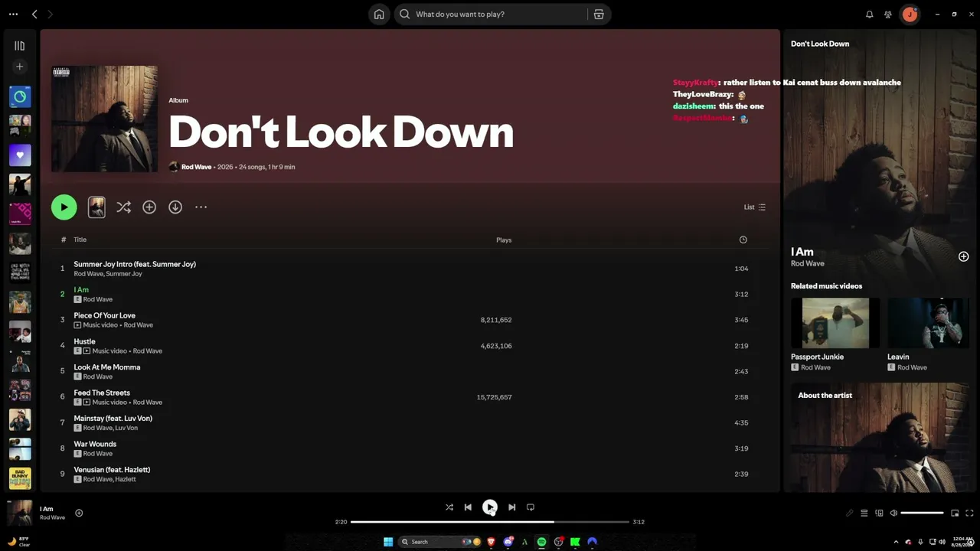Open connect to a device

click(879, 513)
